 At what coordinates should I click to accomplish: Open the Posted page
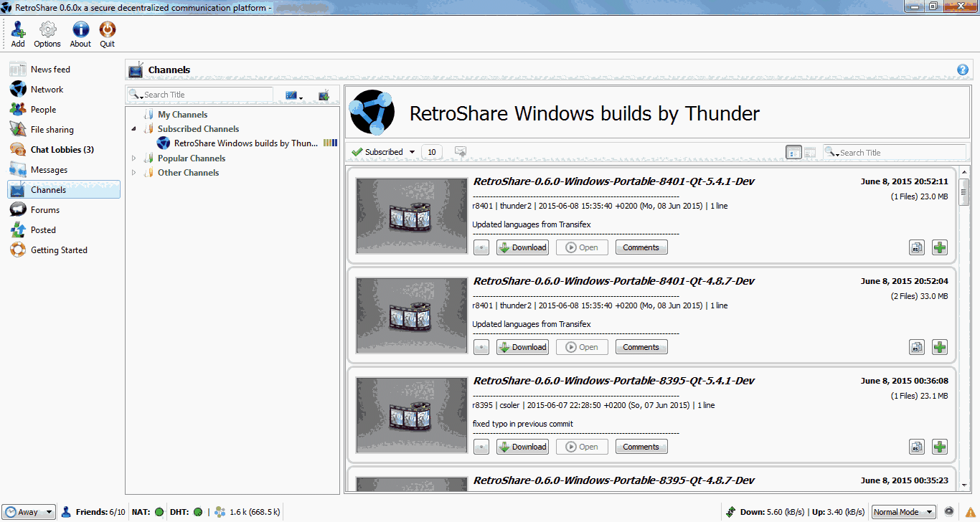(x=64, y=230)
